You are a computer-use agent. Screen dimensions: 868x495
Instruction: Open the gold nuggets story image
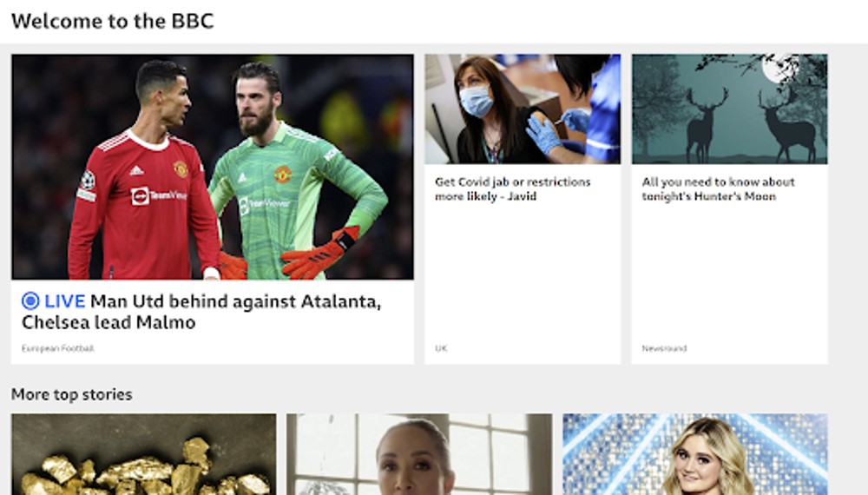click(x=144, y=454)
